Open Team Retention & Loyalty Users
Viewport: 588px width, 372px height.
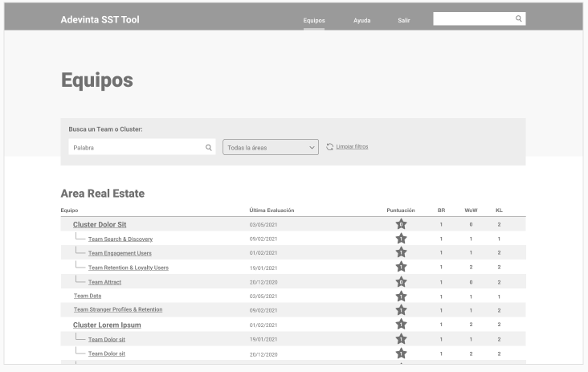tap(128, 268)
